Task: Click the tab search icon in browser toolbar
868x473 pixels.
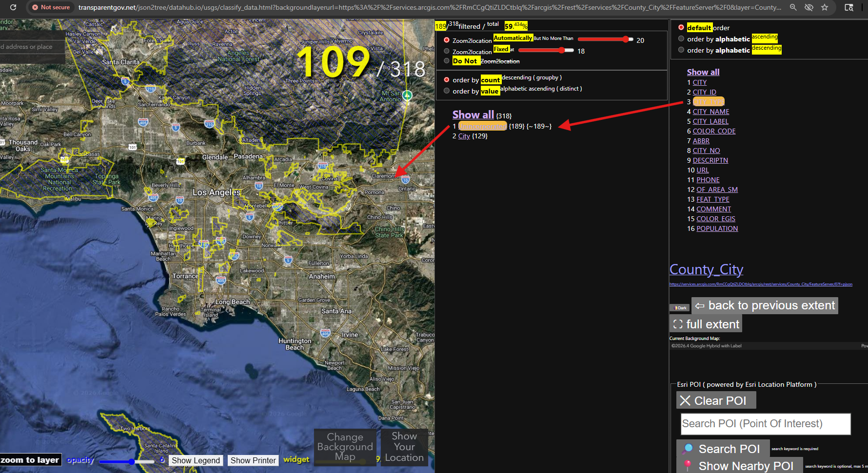Action: tap(849, 7)
